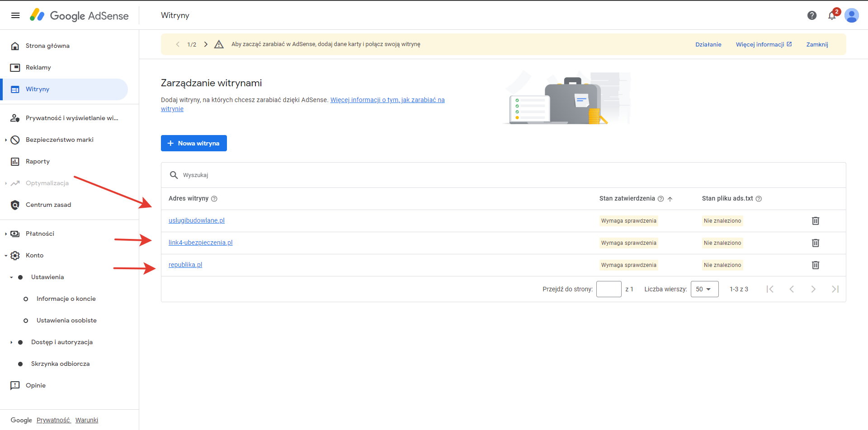Collapse the Konto section arrow
Viewport: 868px width, 430px height.
[x=6, y=256]
